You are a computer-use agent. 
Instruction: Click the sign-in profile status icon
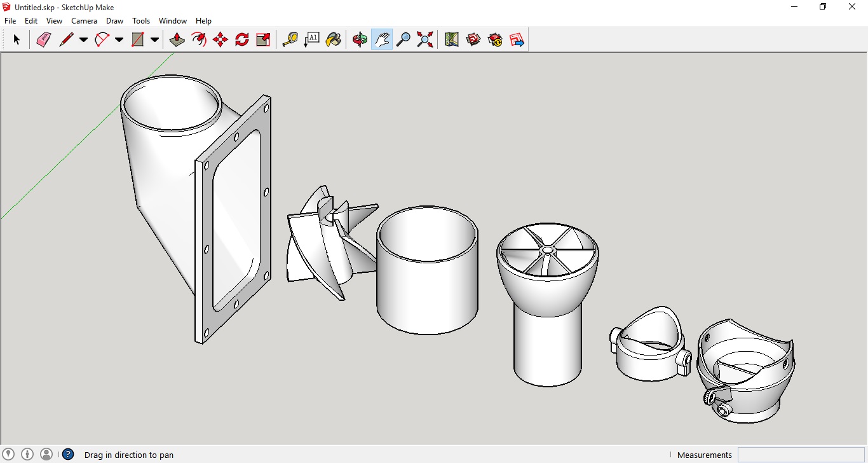tap(46, 454)
